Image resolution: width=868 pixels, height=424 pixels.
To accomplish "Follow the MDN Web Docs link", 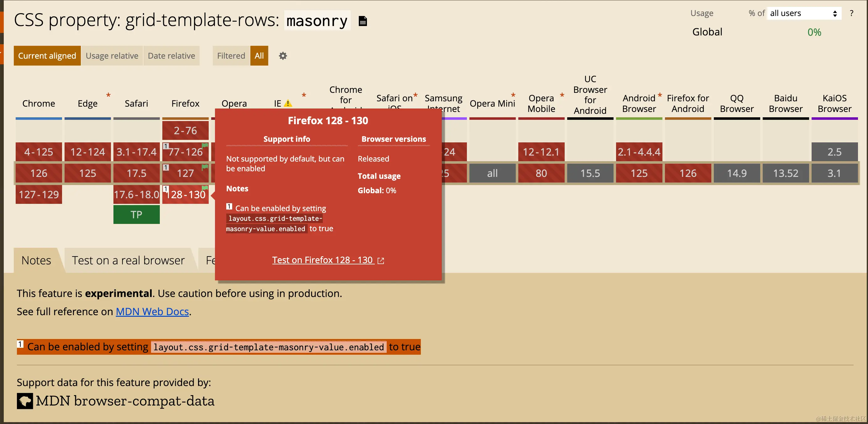I will pyautogui.click(x=152, y=311).
